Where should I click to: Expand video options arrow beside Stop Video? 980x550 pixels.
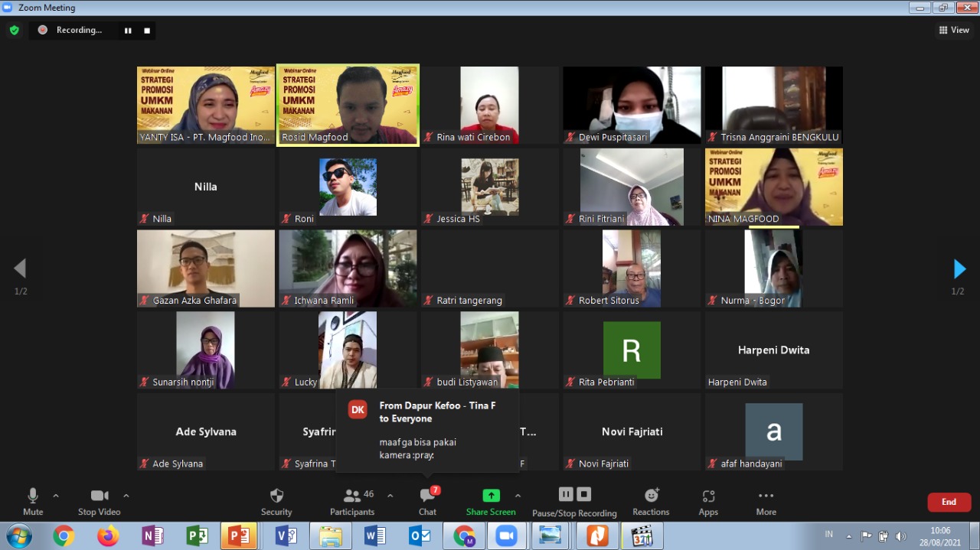click(x=126, y=496)
